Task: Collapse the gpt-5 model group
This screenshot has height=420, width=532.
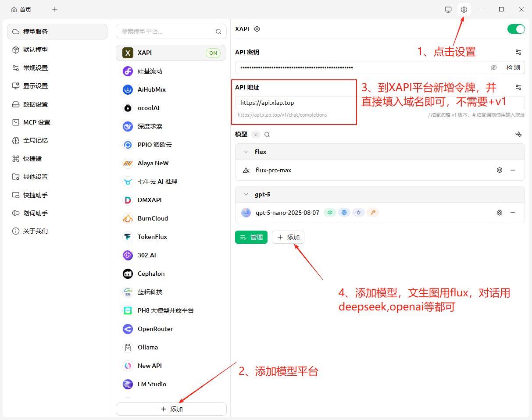Action: point(246,194)
